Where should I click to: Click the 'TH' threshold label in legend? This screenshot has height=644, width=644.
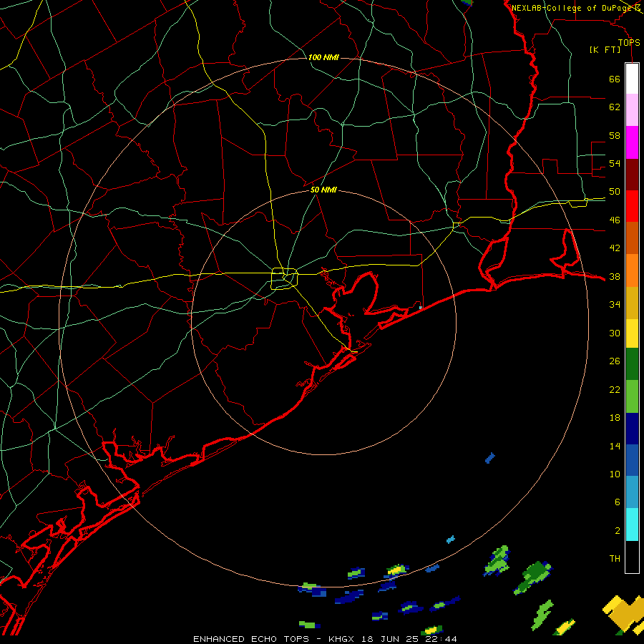(615, 559)
